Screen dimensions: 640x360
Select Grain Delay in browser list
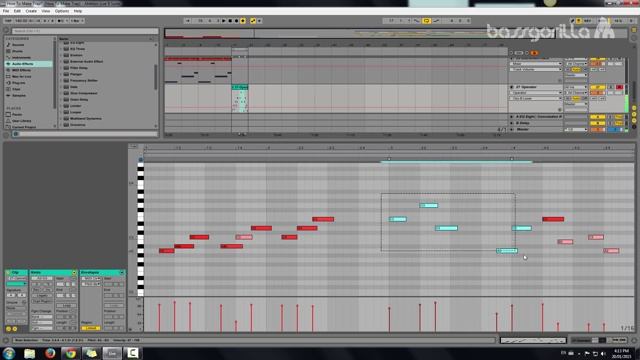pyautogui.click(x=79, y=100)
